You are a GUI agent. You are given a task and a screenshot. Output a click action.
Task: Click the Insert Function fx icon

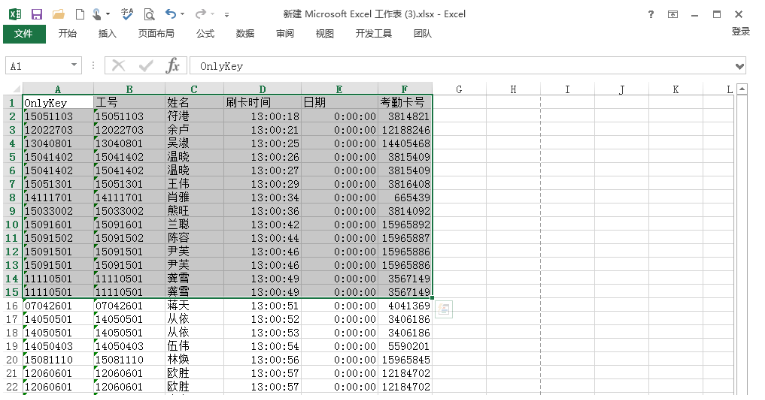[x=173, y=66]
